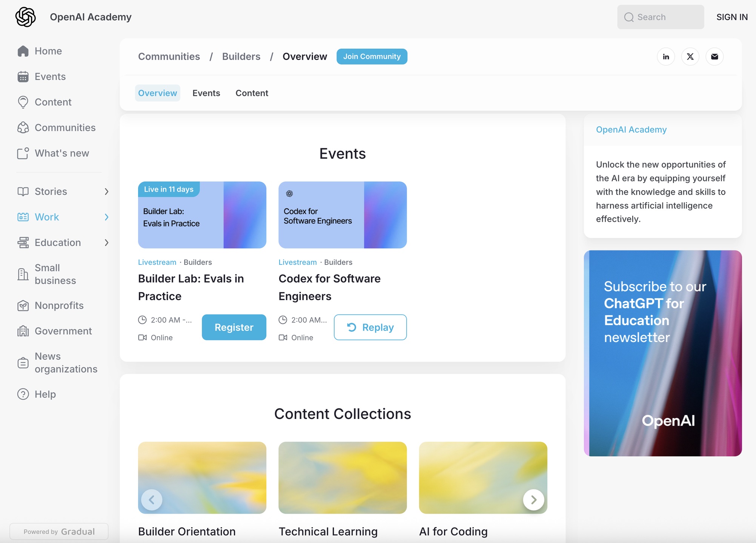This screenshot has width=756, height=543.
Task: Expand the Stories submenu chevron
Action: click(x=106, y=192)
